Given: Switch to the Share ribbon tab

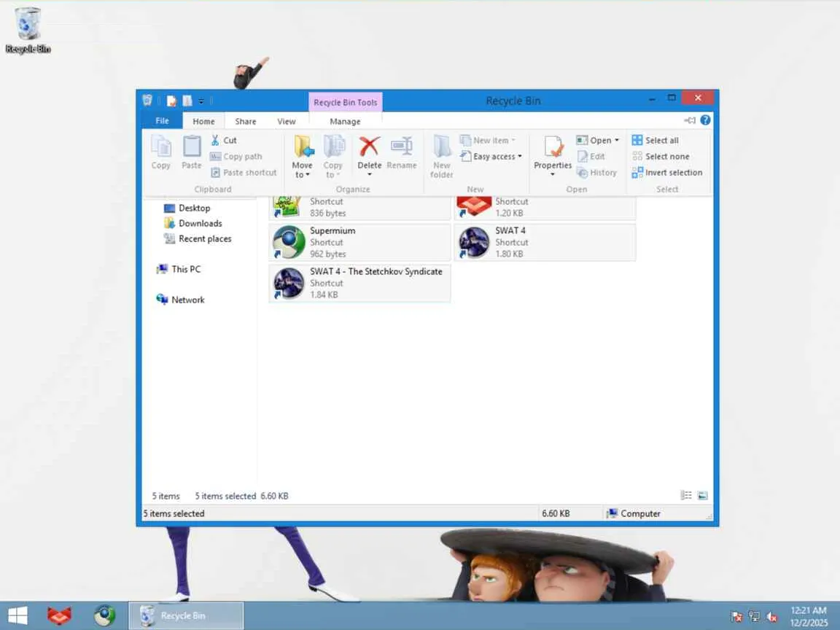Looking at the screenshot, I should (x=245, y=122).
